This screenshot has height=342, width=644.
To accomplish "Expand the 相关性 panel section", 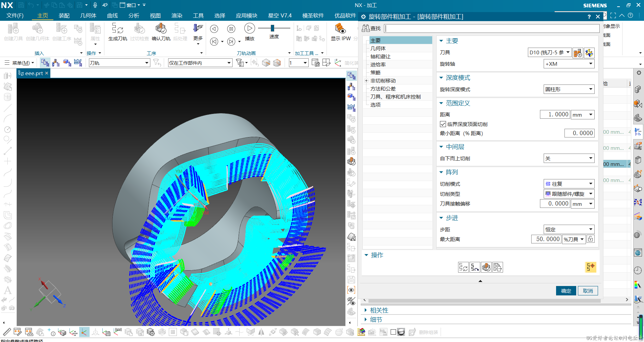I will click(x=366, y=310).
